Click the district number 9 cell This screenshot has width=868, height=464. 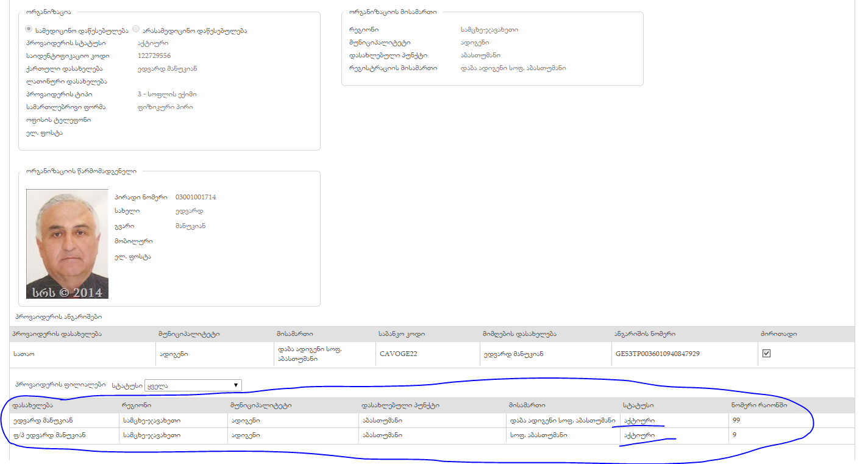point(734,435)
